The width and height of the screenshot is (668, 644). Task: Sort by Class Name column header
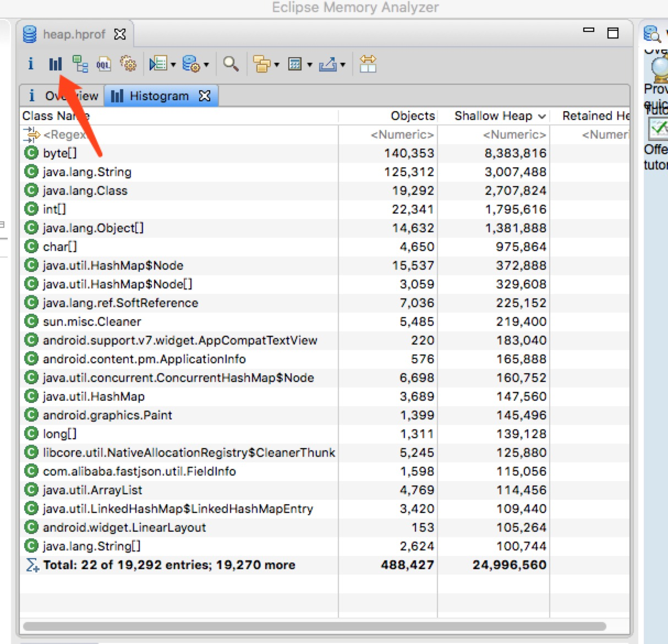click(x=179, y=116)
